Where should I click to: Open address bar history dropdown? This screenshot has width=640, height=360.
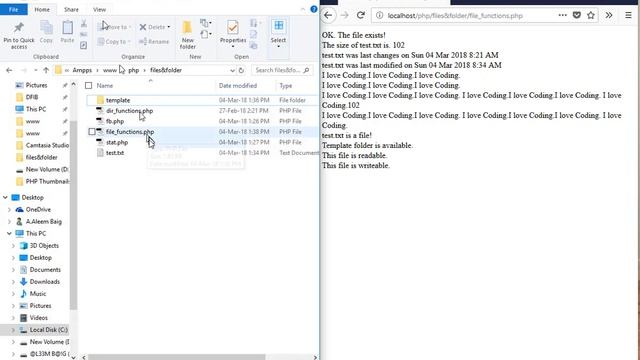pos(232,70)
